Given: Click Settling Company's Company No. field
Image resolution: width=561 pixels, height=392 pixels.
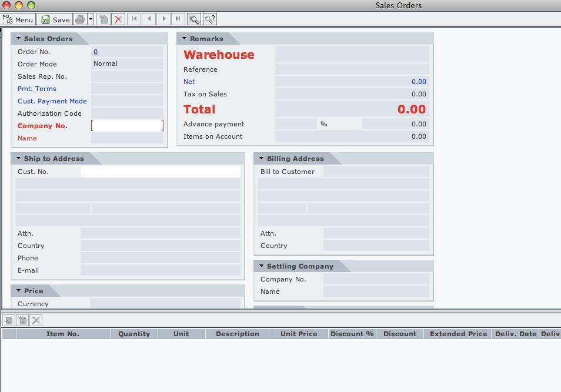Looking at the screenshot, I should (x=376, y=279).
